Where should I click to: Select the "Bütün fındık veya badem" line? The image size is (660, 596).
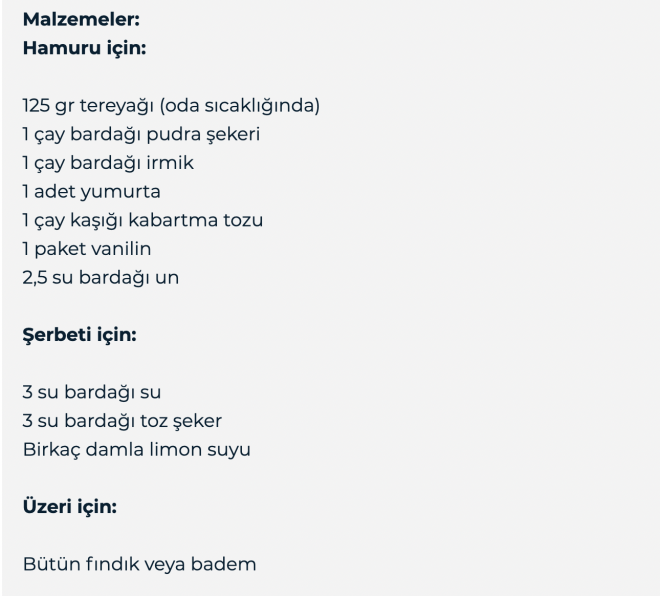pyautogui.click(x=139, y=564)
